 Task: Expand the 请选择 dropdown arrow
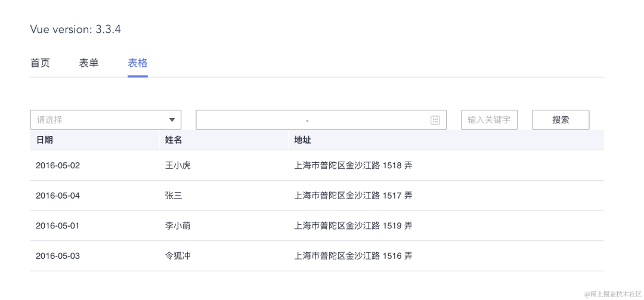point(172,120)
